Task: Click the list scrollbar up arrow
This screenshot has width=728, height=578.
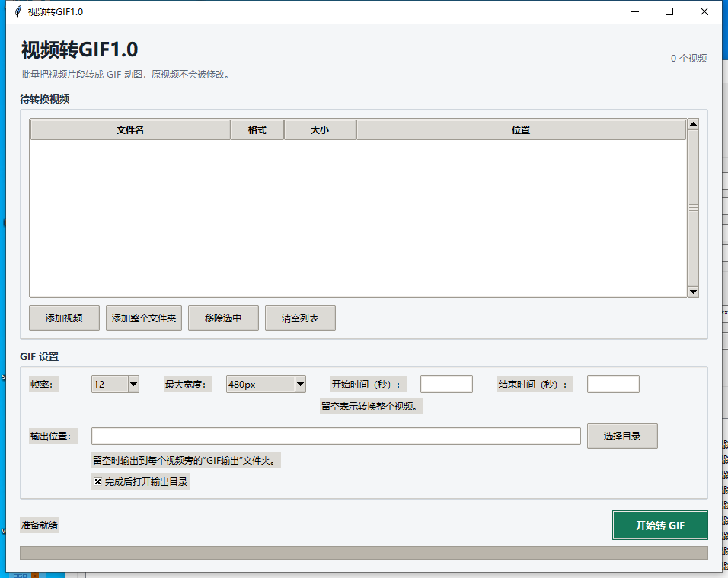Action: [693, 124]
